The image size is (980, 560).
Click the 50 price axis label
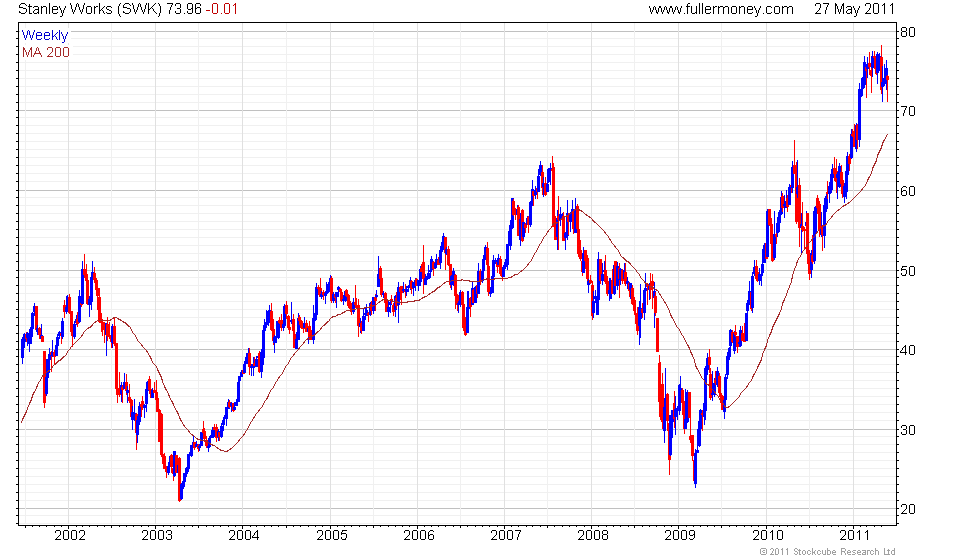click(x=908, y=271)
